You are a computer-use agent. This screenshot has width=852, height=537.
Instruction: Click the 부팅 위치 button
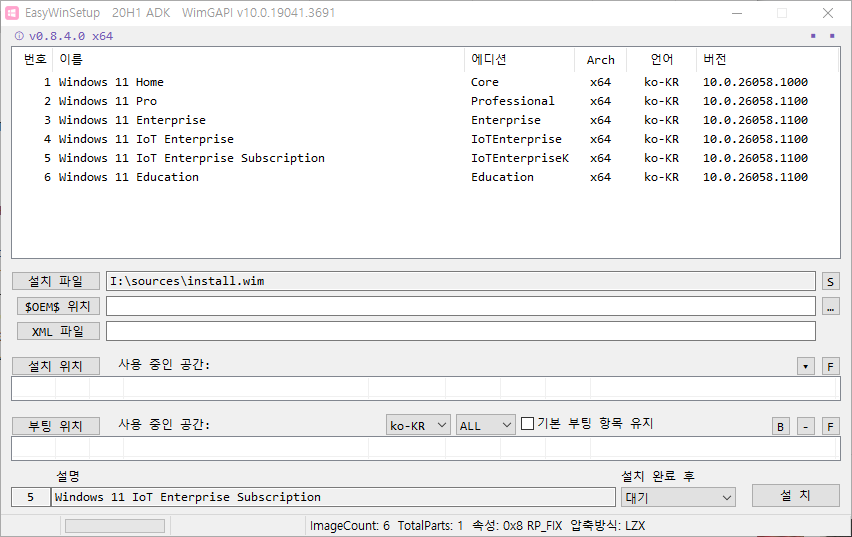pyautogui.click(x=56, y=426)
